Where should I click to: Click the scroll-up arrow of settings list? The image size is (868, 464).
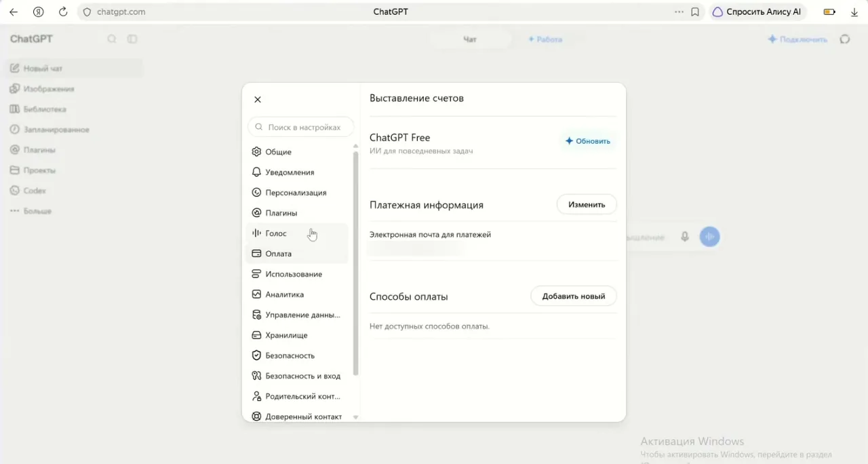point(356,146)
